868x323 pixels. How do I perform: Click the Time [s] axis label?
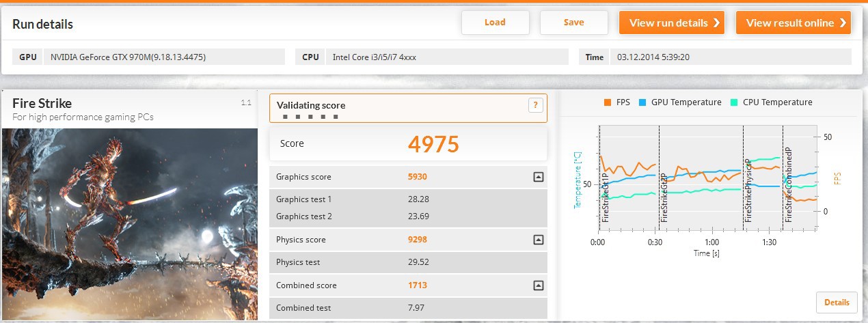[x=706, y=253]
